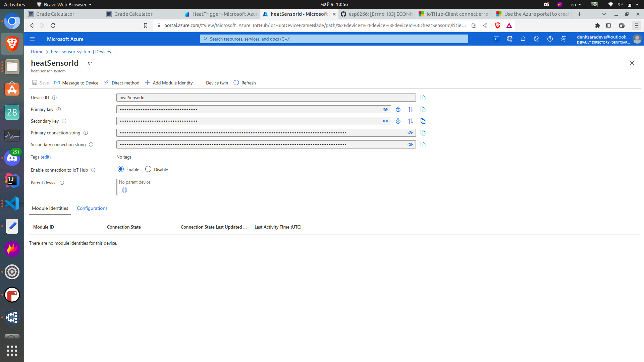Open parent device settings gear
The width and height of the screenshot is (644, 362).
(x=124, y=190)
